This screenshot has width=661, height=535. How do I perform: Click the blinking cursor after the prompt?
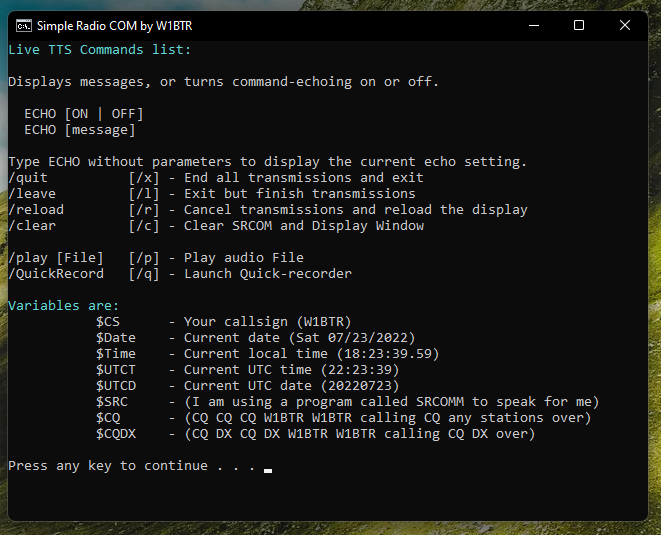coord(268,471)
